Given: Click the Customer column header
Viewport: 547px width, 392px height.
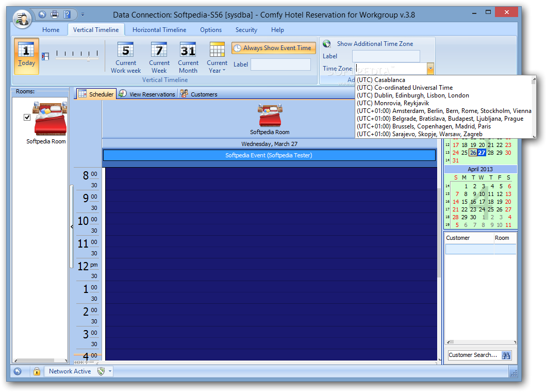Looking at the screenshot, I should pyautogui.click(x=469, y=238).
